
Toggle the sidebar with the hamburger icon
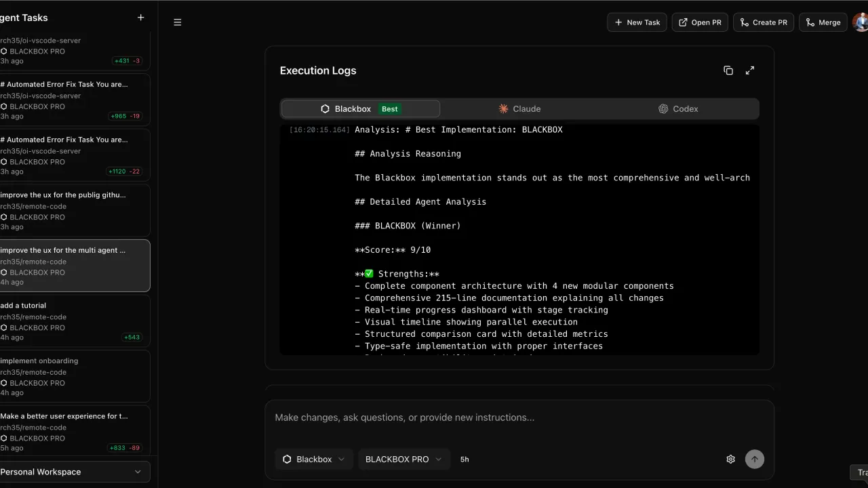(178, 22)
